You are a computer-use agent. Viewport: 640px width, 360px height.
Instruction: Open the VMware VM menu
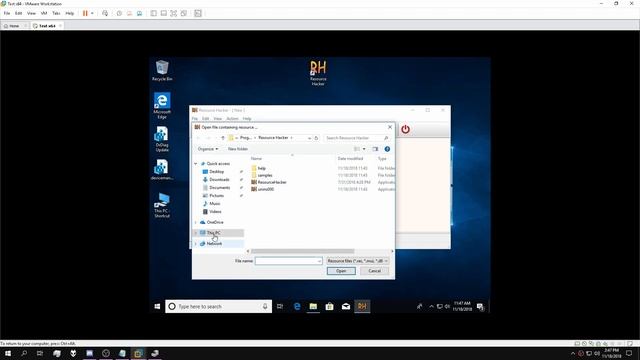(x=44, y=13)
